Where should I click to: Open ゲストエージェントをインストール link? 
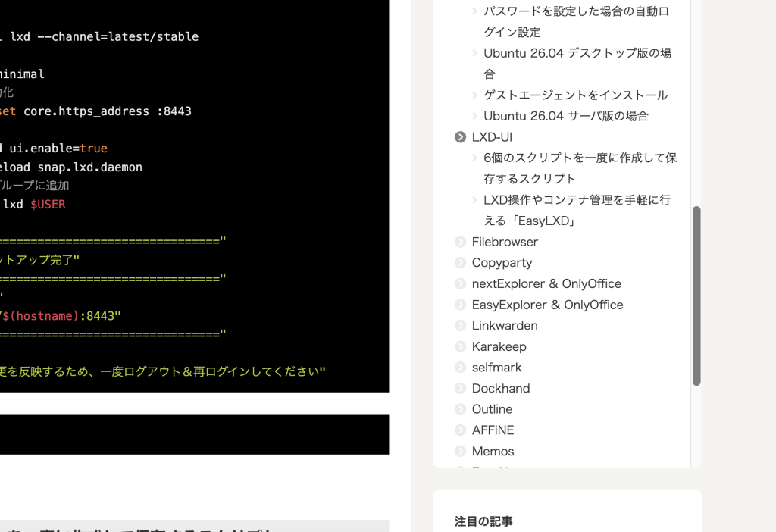coord(576,95)
